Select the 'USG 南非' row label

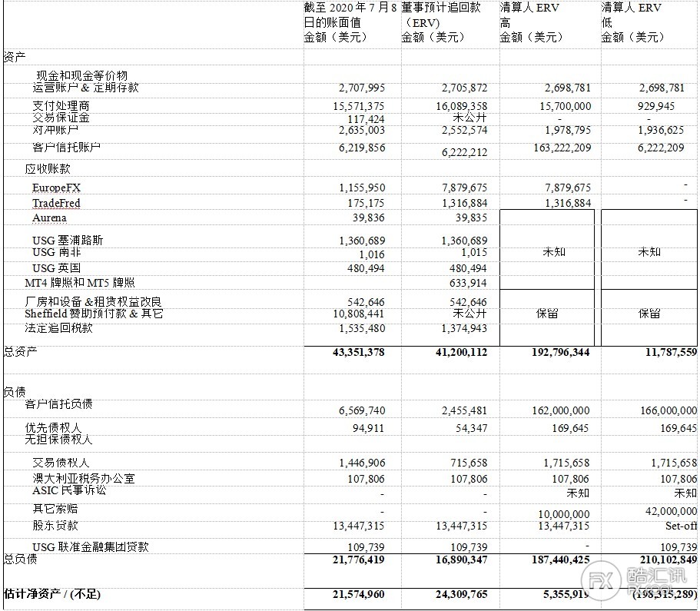point(57,252)
